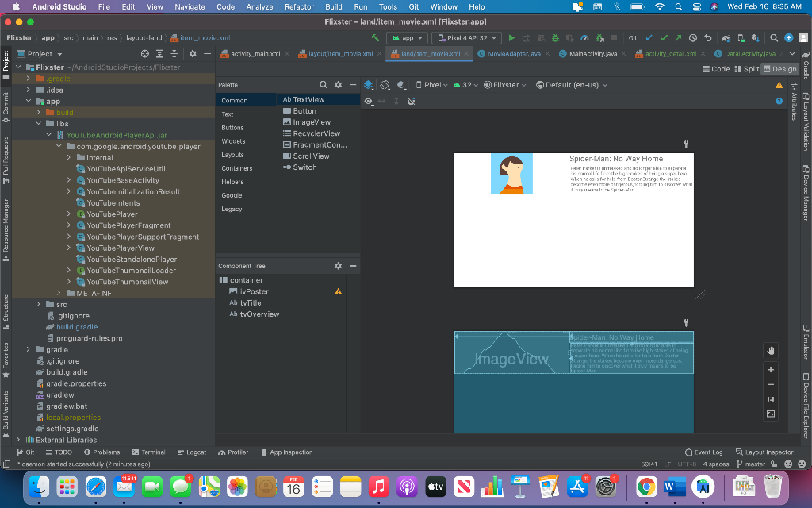Expand the META-INF folder

(59, 294)
